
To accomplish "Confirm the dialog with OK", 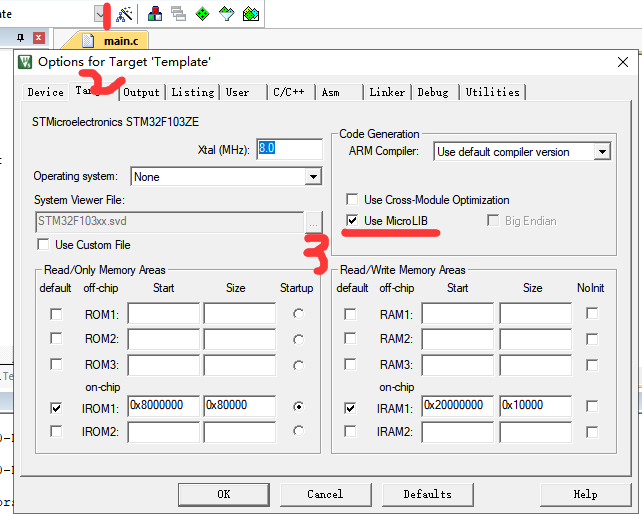I will tap(224, 494).
